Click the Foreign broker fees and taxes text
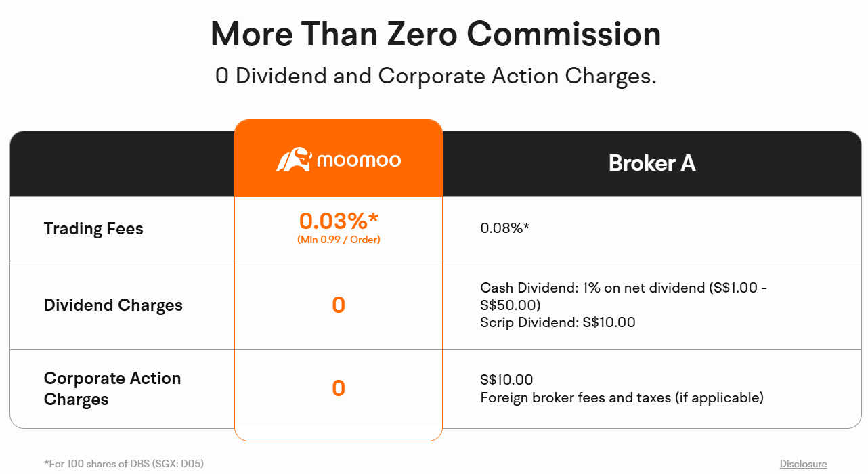Screen dimensions: 868x474 (x=622, y=397)
